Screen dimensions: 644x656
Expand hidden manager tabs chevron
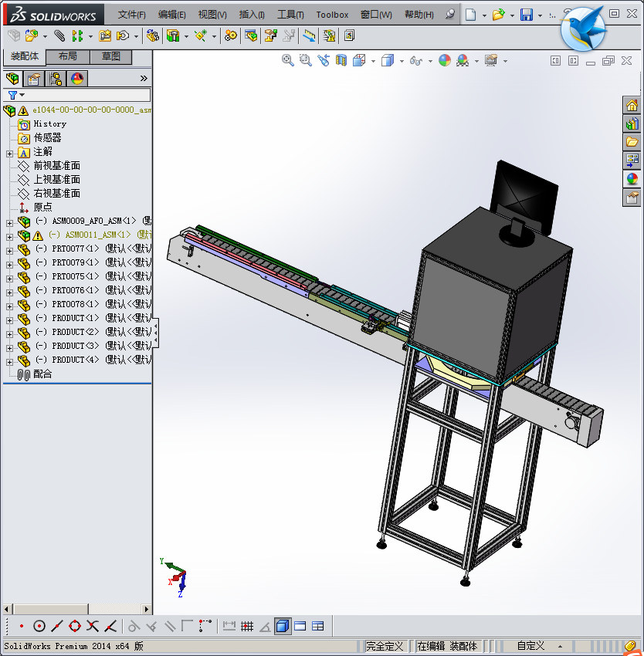click(144, 78)
